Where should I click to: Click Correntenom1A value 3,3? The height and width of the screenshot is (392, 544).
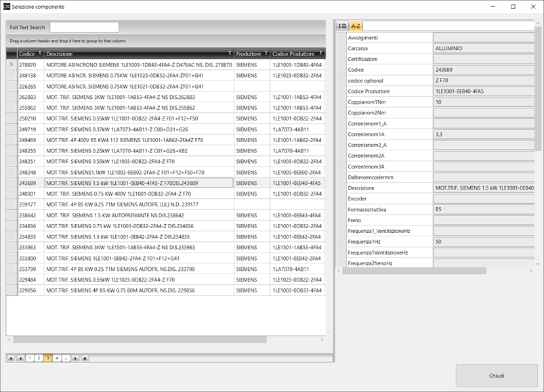pos(484,134)
